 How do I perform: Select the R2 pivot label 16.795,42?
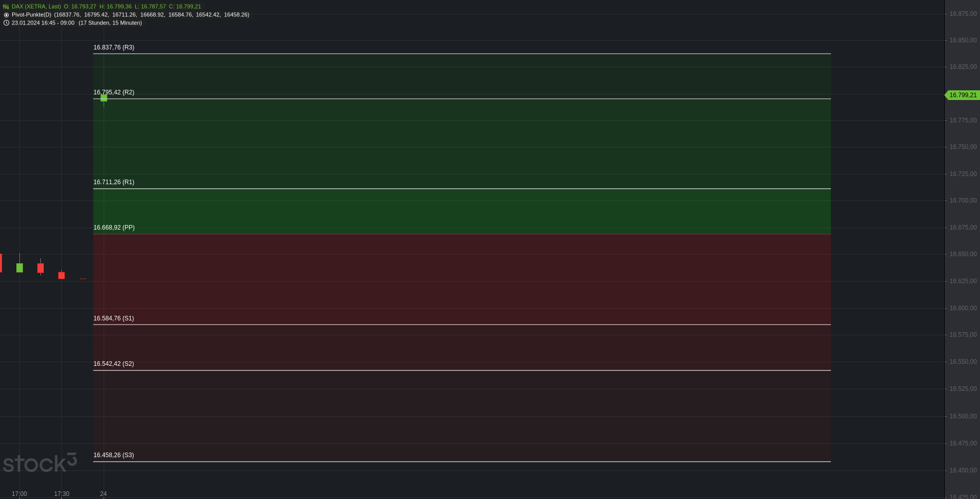click(114, 92)
